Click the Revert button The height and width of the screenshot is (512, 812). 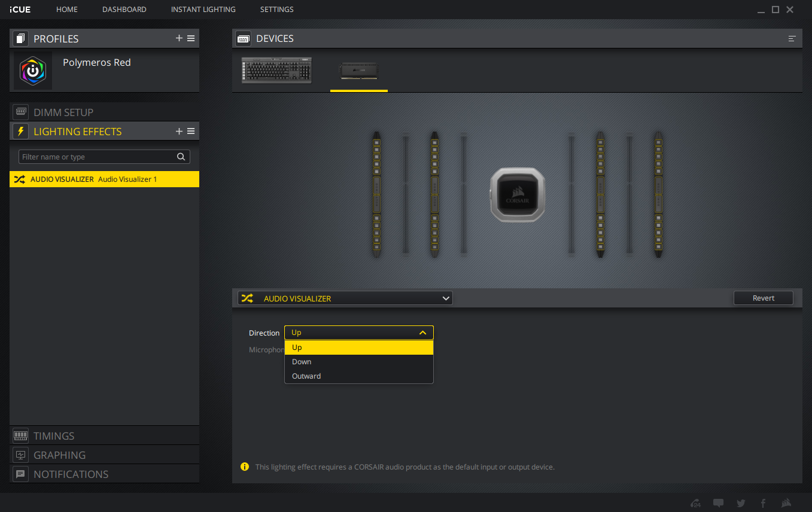tap(764, 298)
